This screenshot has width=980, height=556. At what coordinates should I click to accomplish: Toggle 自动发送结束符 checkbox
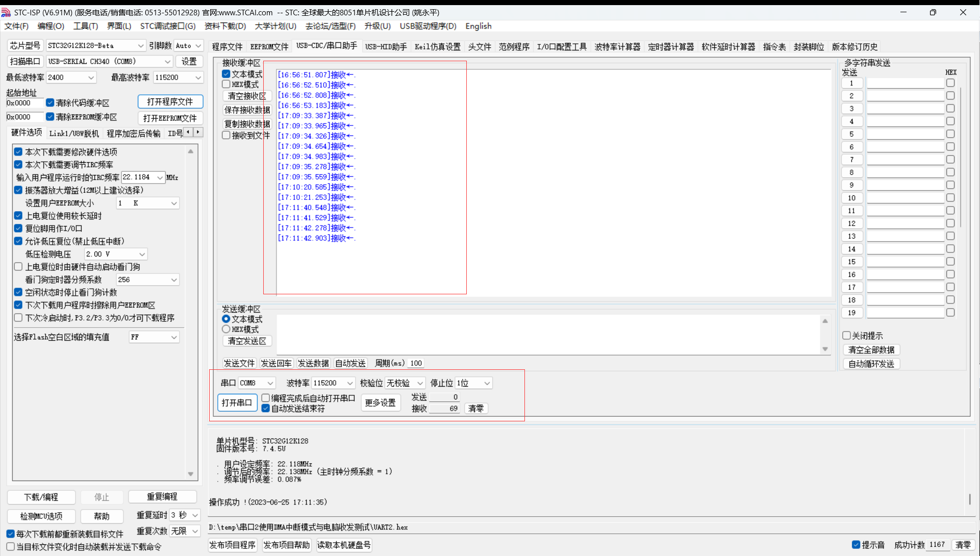(266, 408)
